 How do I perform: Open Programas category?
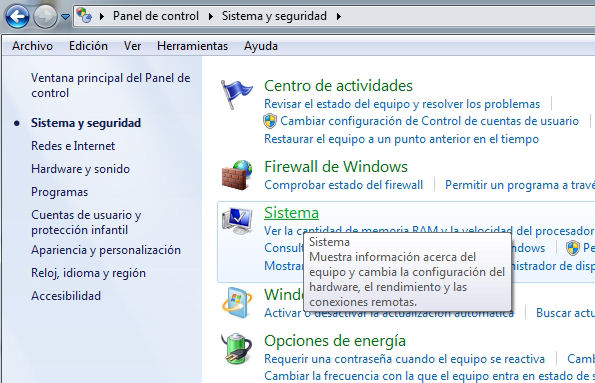[x=60, y=192]
